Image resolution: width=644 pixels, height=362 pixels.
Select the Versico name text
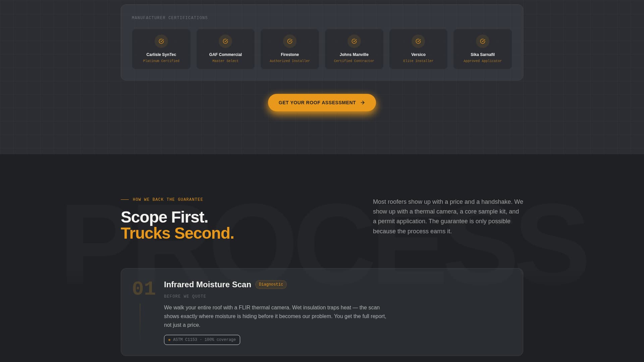tap(418, 55)
